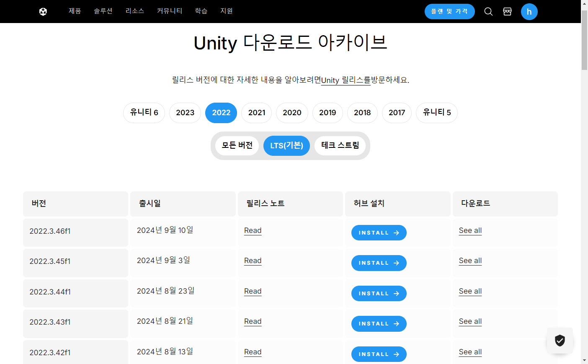
Task: Select version cell 2022.3.43f1
Action: 75,323
